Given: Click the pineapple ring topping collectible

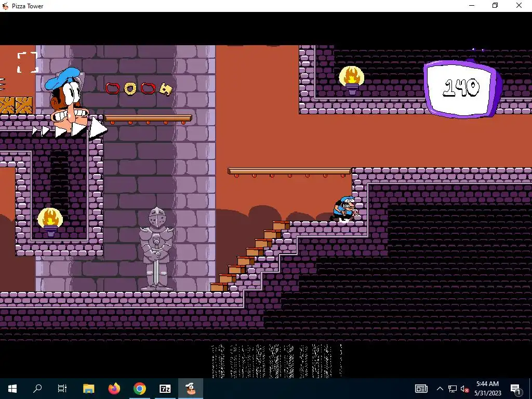Looking at the screenshot, I should point(130,88).
